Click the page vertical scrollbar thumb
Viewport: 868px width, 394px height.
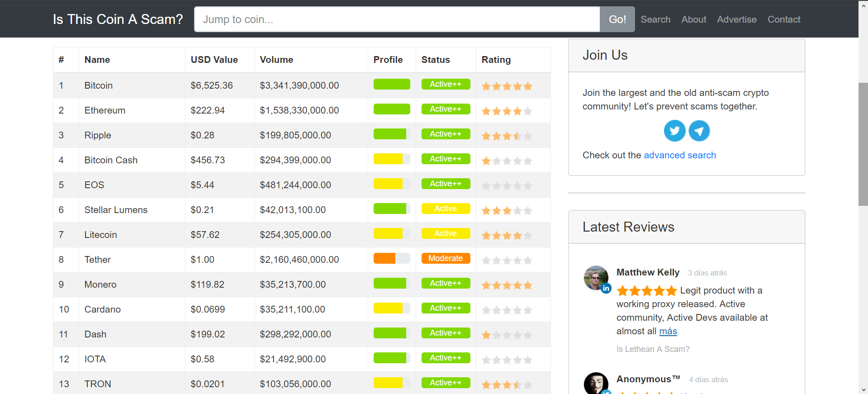[863, 144]
